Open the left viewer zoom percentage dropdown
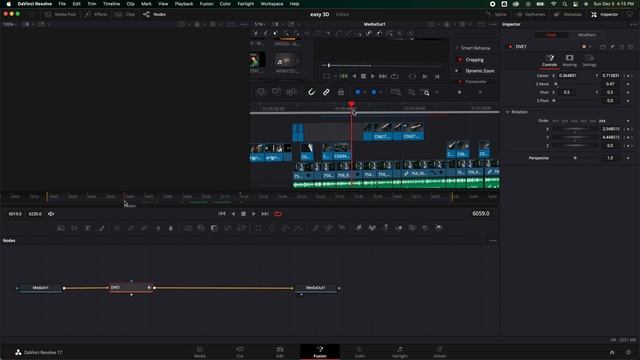This screenshot has width=640, height=360. pyautogui.click(x=10, y=24)
